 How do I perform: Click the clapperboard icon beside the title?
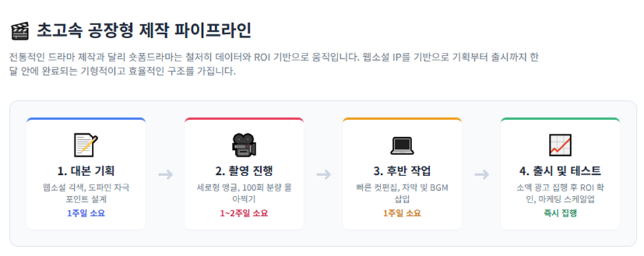coord(20,32)
